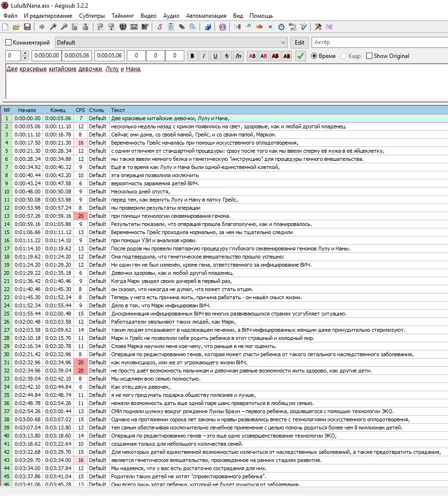Viewport: 448px width, 496px height.
Task: Open the Файл menu
Action: point(10,16)
